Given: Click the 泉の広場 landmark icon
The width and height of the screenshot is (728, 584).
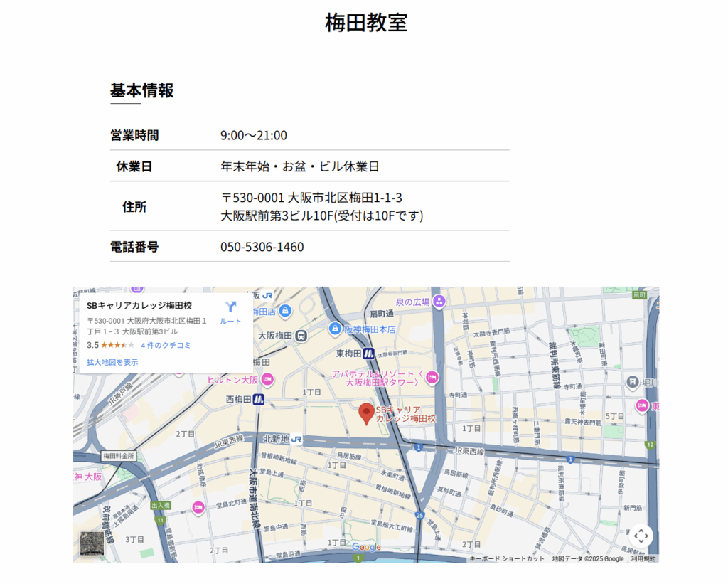Looking at the screenshot, I should (x=439, y=302).
